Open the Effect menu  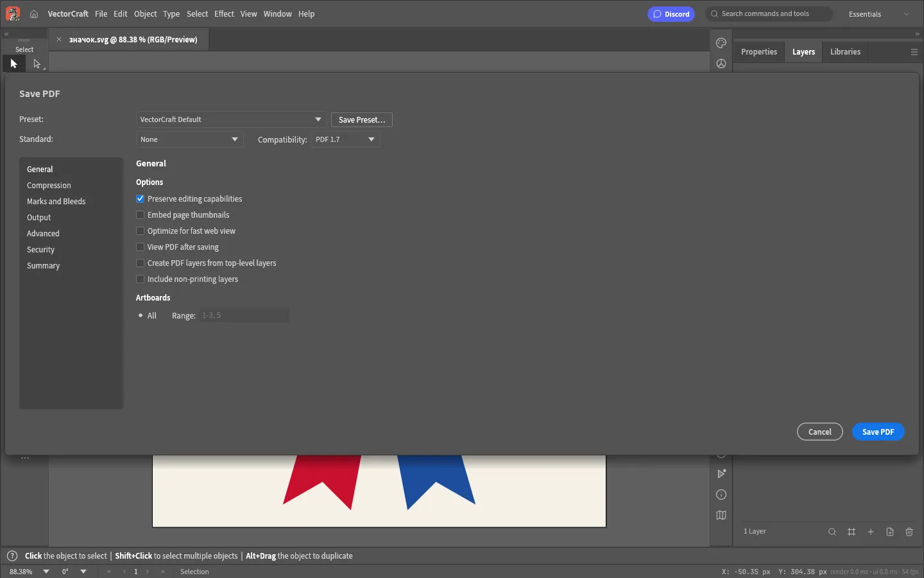click(x=224, y=14)
